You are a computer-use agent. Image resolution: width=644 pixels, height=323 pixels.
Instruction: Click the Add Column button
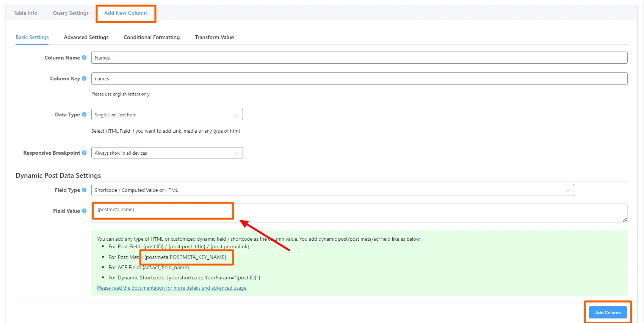608,312
